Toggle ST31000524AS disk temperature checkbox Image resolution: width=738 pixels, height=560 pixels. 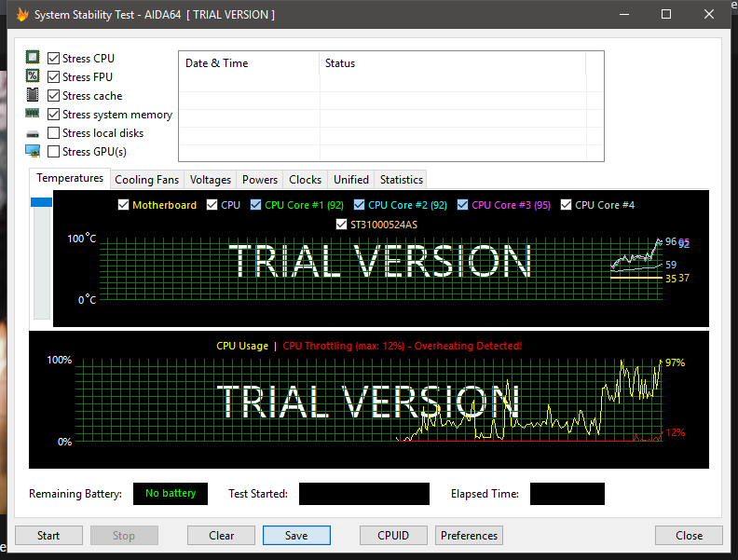pyautogui.click(x=342, y=225)
